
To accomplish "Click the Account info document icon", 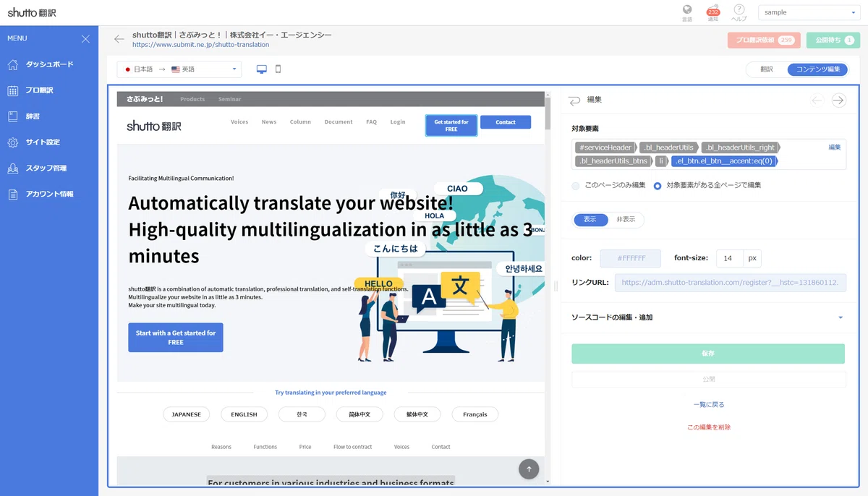I will tap(12, 194).
